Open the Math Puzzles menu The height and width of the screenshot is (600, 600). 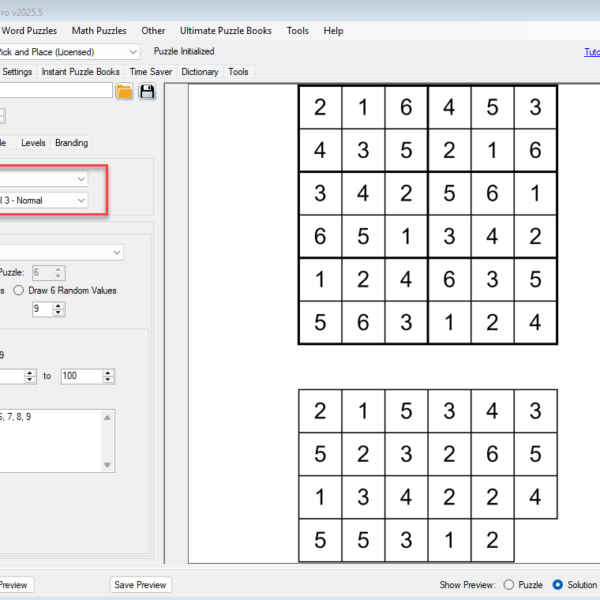99,31
